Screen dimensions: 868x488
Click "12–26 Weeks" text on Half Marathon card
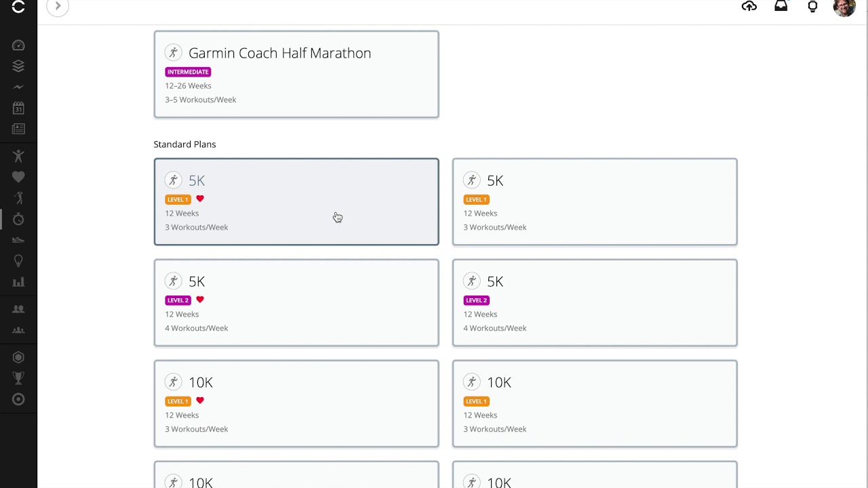[188, 86]
